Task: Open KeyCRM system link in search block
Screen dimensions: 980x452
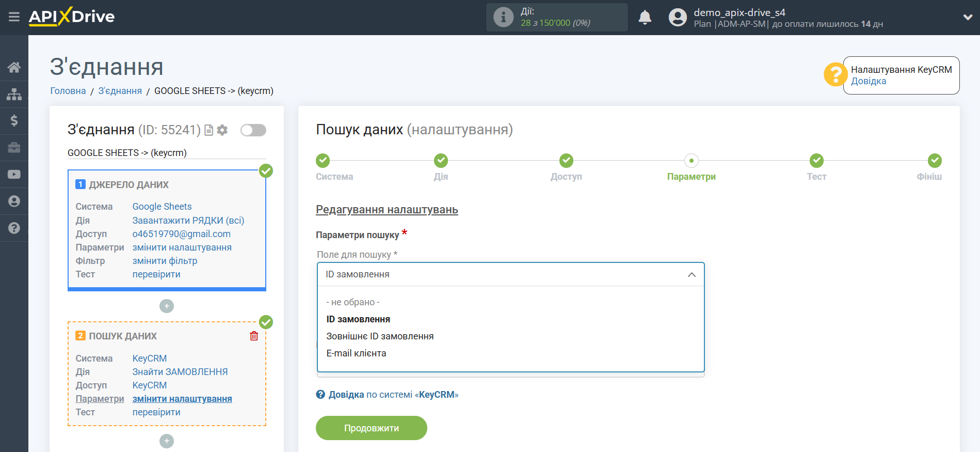Action: tap(150, 359)
